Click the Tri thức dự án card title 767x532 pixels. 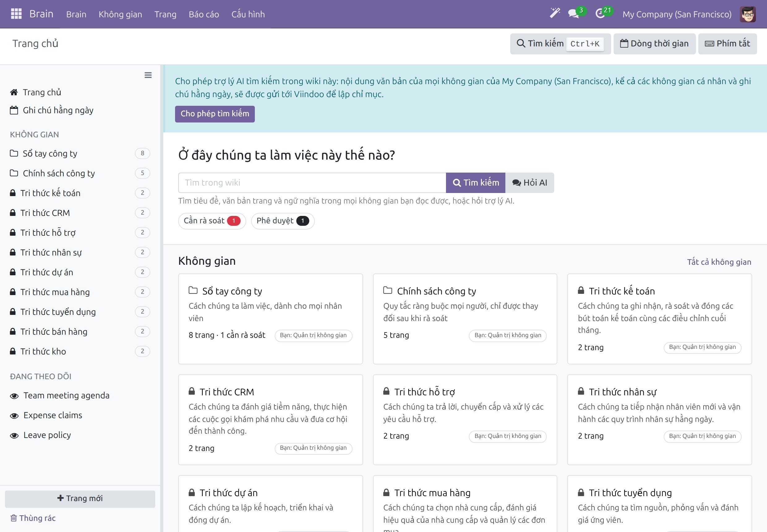coord(228,493)
